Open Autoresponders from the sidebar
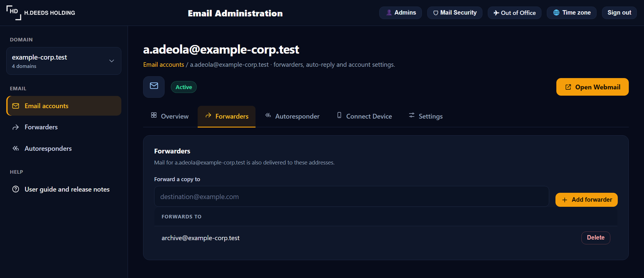The height and width of the screenshot is (278, 644). (x=64, y=148)
